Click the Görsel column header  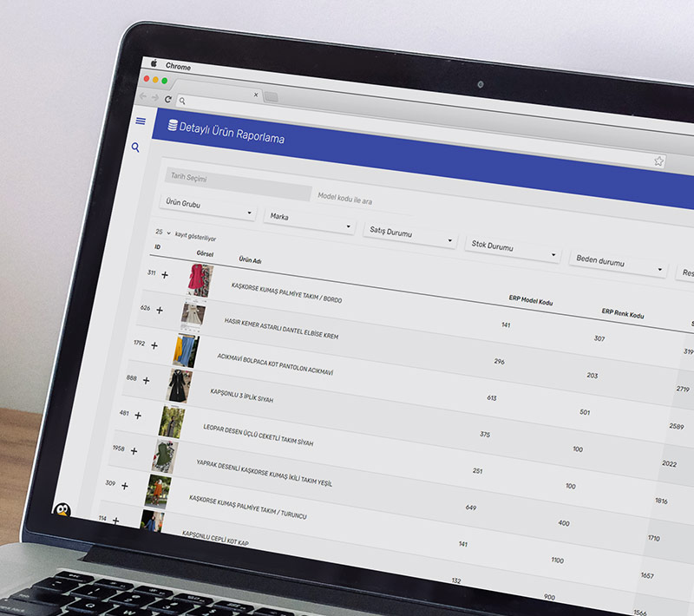[x=205, y=253]
